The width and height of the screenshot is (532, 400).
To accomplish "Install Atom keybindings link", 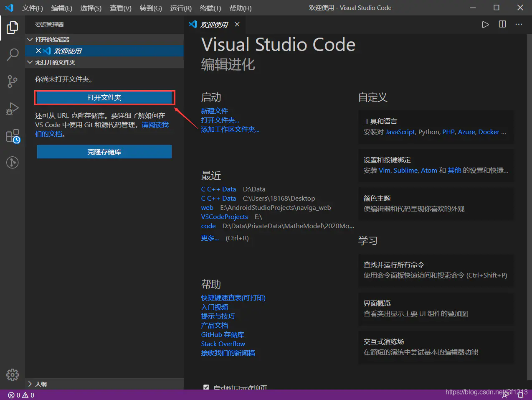I will [x=429, y=171].
